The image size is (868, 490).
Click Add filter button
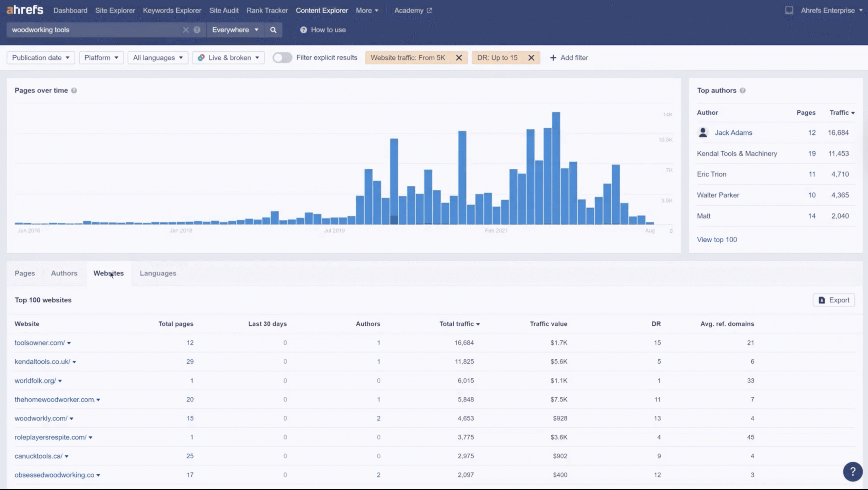569,58
